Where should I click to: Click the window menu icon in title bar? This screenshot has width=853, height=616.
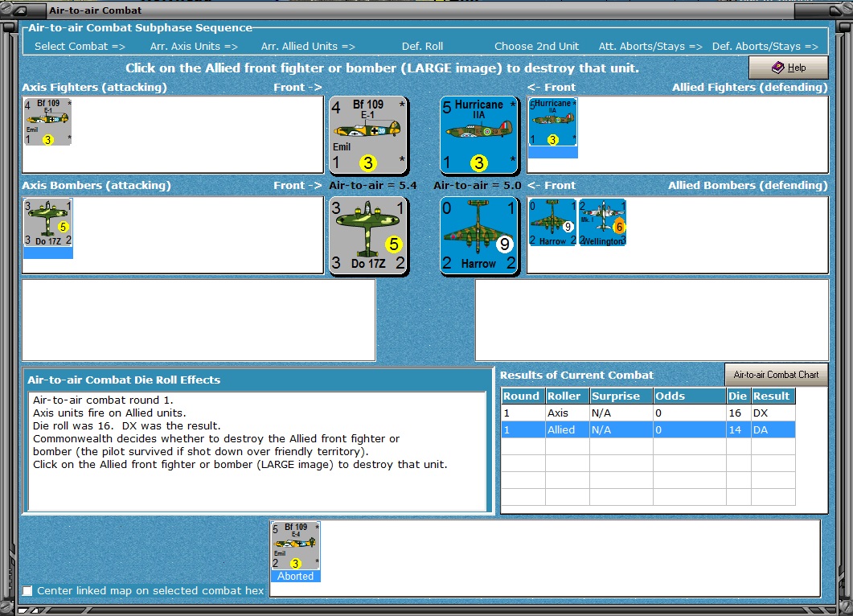[x=20, y=10]
